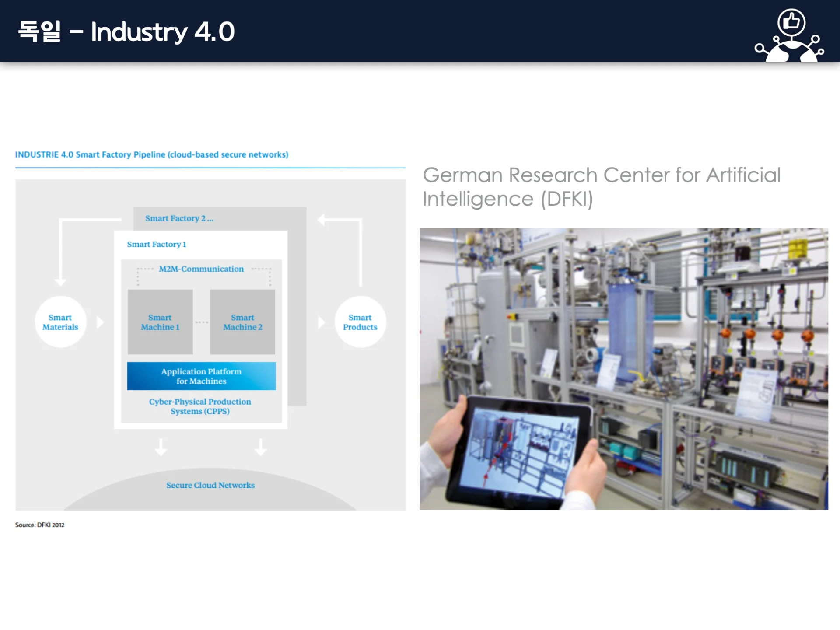Click the Smart Factory 1 label
Viewport: 840px width, 630px height.
(157, 245)
